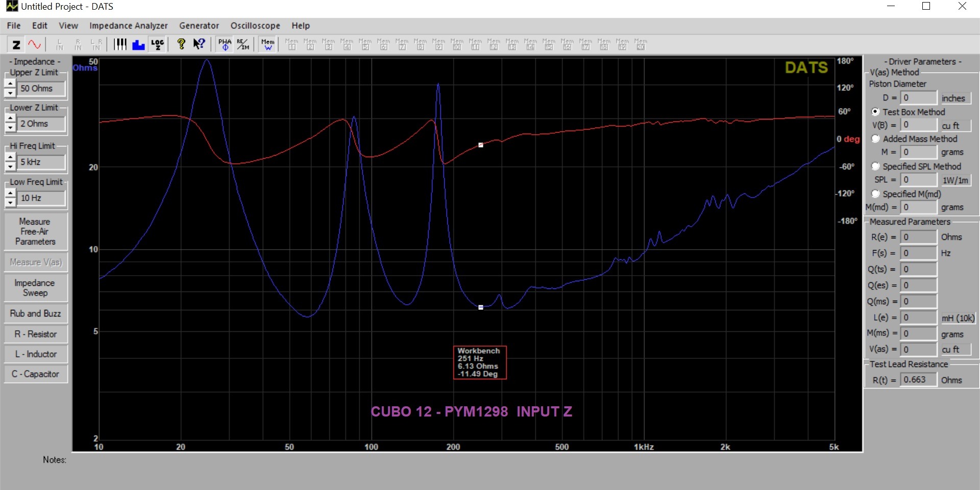980x490 pixels.
Task: Click the L IN left input icon
Action: [x=60, y=44]
